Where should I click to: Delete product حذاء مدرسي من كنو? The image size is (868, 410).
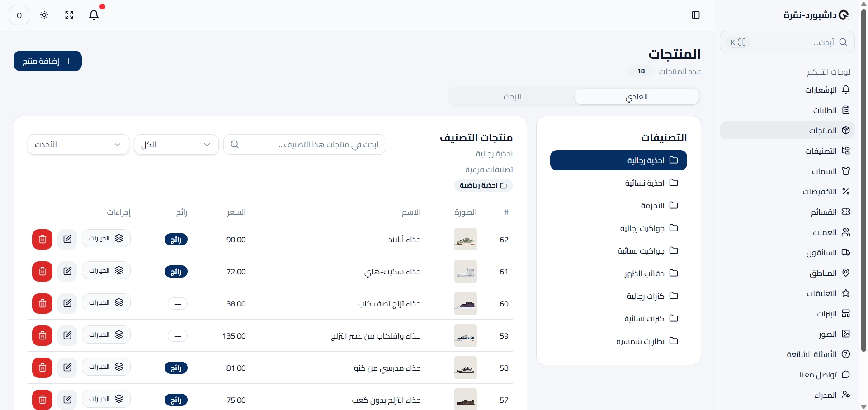click(42, 368)
